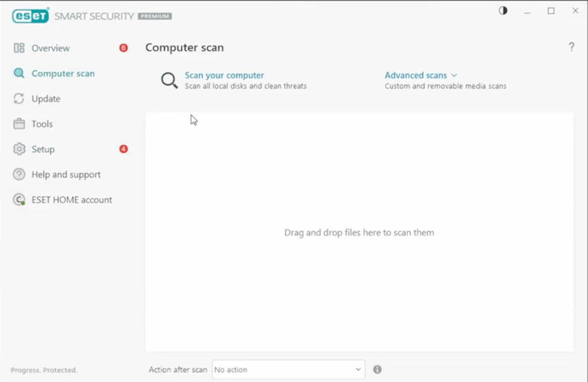Open help via the question mark icon
This screenshot has width=588, height=382.
point(571,47)
